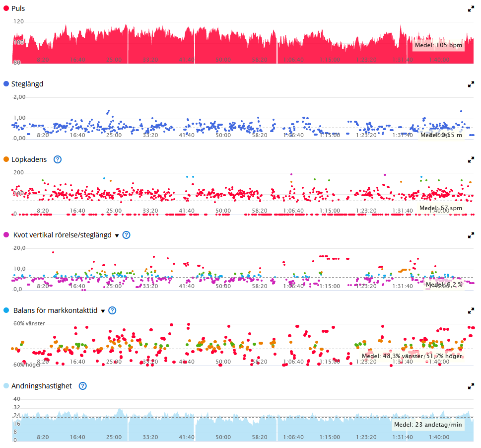
Task: Open help for Löpkadens
Action: pyautogui.click(x=58, y=159)
